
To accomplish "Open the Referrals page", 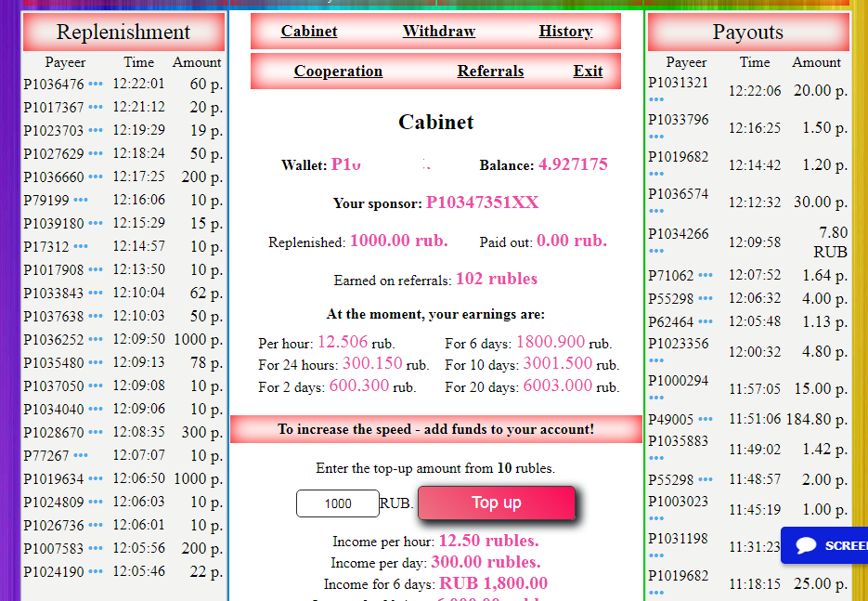I will [490, 72].
